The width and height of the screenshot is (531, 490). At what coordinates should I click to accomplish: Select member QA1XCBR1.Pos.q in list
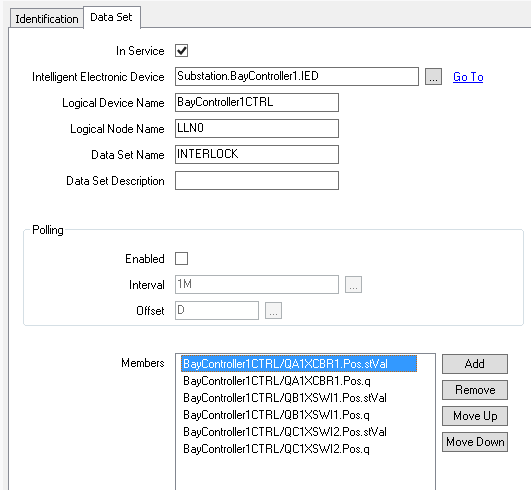pyautogui.click(x=277, y=381)
